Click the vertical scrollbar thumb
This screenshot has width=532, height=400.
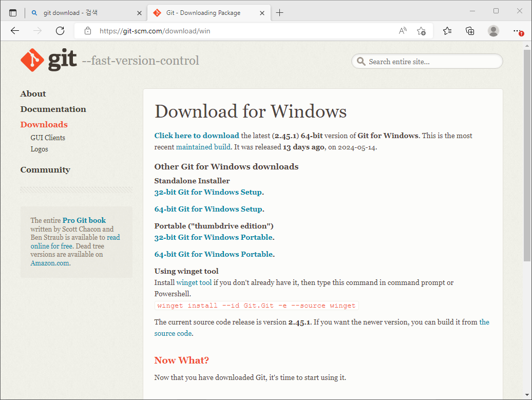tap(527, 156)
